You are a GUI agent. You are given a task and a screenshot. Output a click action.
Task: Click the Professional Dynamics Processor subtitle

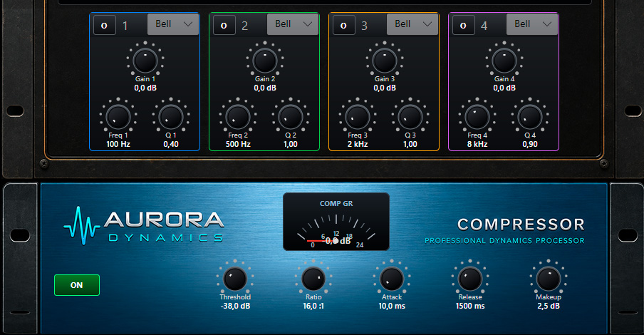coord(504,241)
